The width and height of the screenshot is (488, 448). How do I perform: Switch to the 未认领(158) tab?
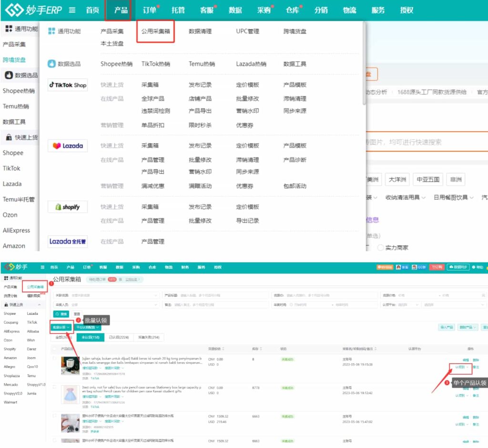(x=90, y=338)
